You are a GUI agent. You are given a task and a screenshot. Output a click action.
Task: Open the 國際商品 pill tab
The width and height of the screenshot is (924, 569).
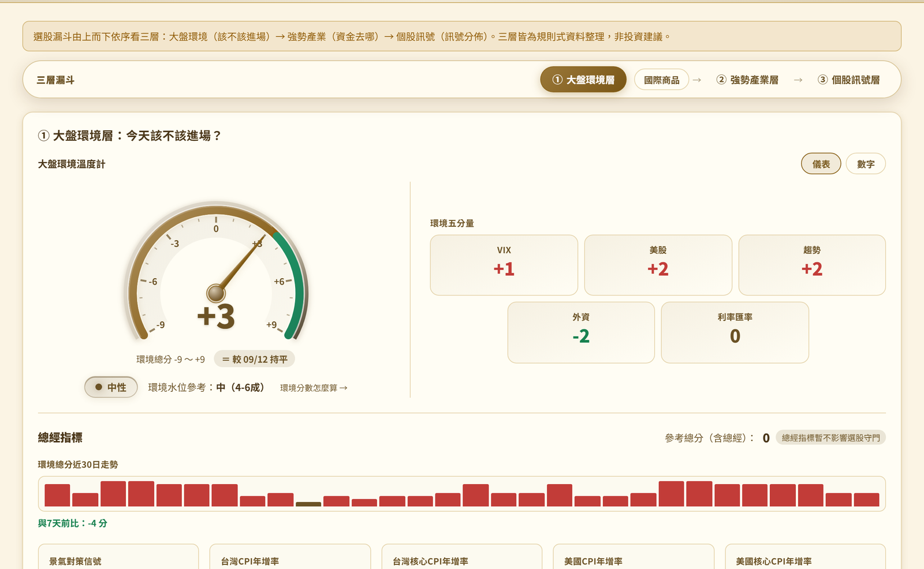click(662, 80)
